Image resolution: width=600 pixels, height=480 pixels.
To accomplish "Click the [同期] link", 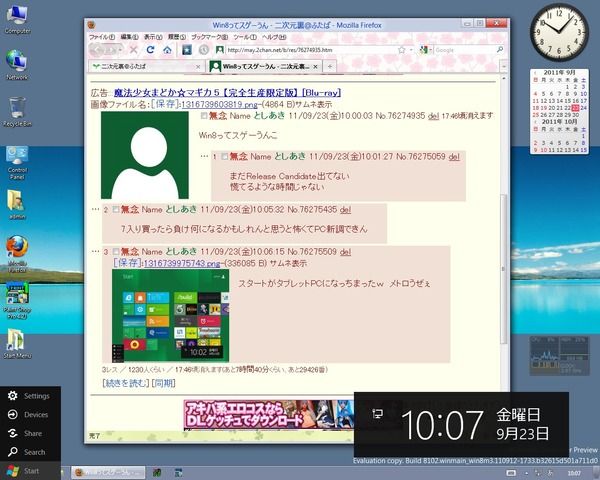I will (163, 383).
